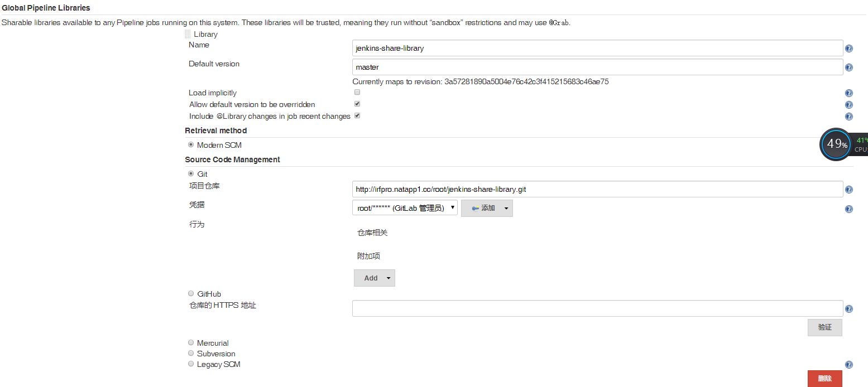Click the Source Code Management heading
The width and height of the screenshot is (868, 387).
[x=233, y=159]
